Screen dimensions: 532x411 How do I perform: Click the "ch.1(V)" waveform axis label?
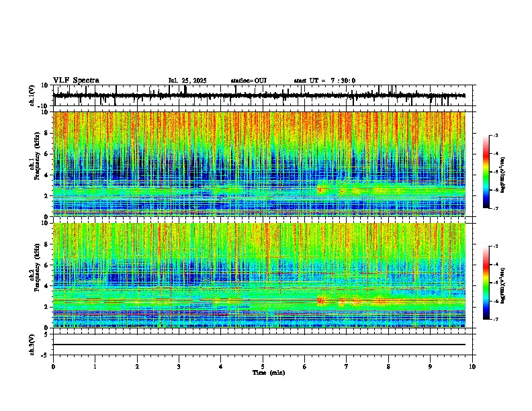point(32,95)
